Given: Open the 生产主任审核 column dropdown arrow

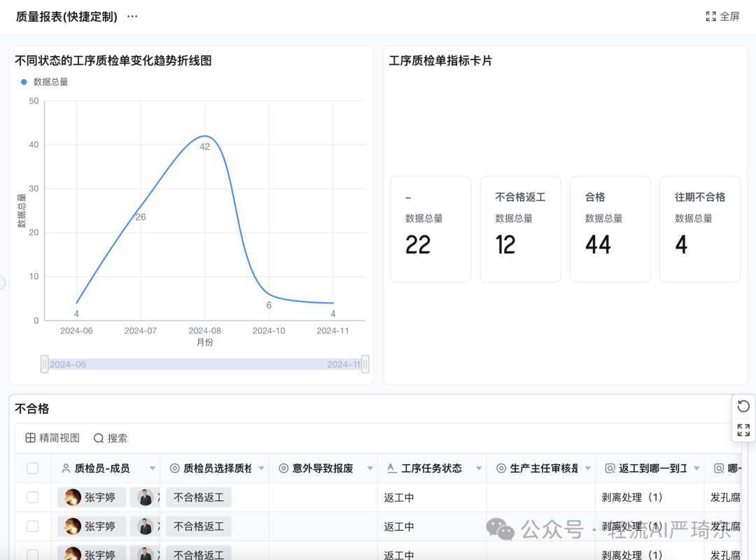Looking at the screenshot, I should click(x=588, y=468).
